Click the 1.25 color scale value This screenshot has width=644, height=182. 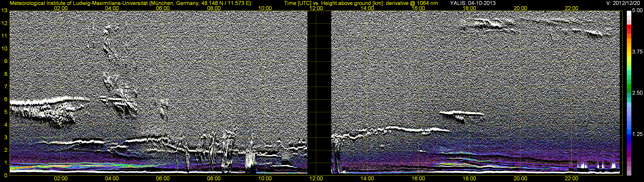coord(637,134)
